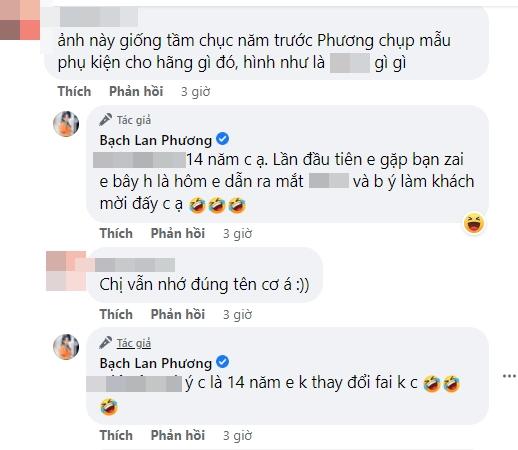Viewport: 518px width, 450px height.
Task: Open the three-dot options beside last reply
Action: click(x=509, y=376)
